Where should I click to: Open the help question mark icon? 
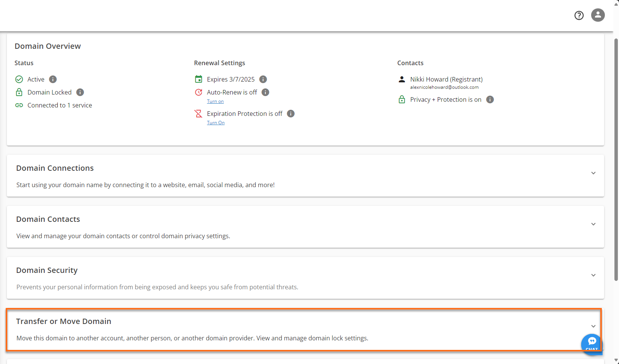coord(579,15)
